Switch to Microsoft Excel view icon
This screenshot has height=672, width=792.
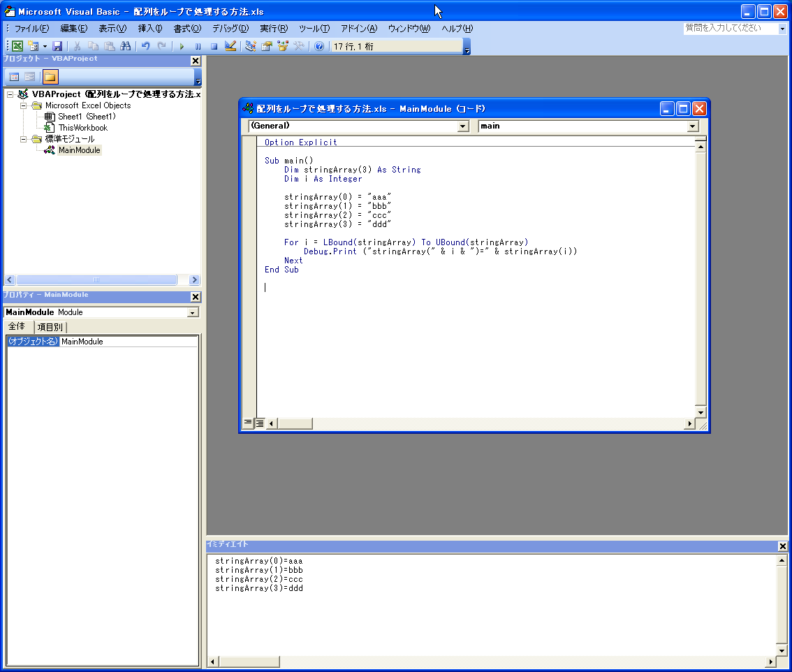17,46
